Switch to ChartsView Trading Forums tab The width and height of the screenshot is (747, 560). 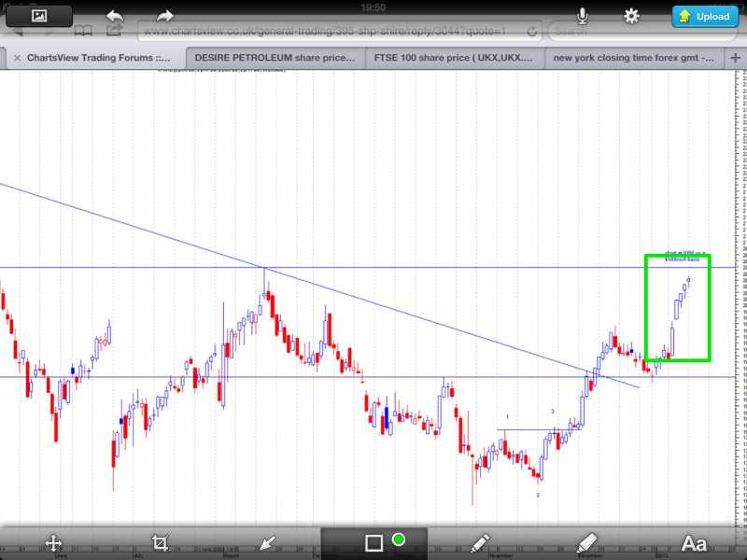pyautogui.click(x=98, y=57)
